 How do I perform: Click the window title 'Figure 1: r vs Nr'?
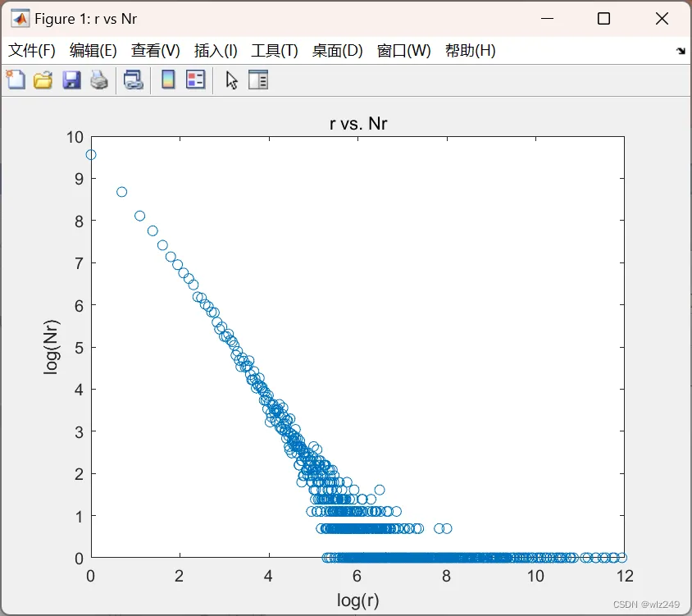(85, 19)
